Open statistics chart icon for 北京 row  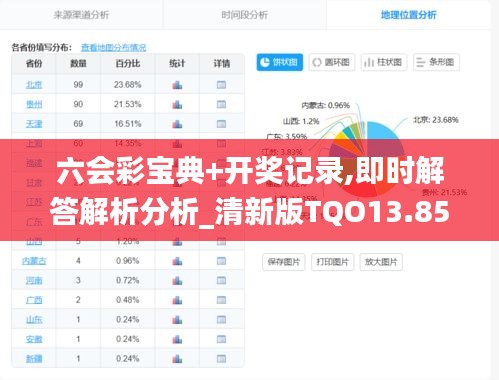pyautogui.click(x=177, y=85)
